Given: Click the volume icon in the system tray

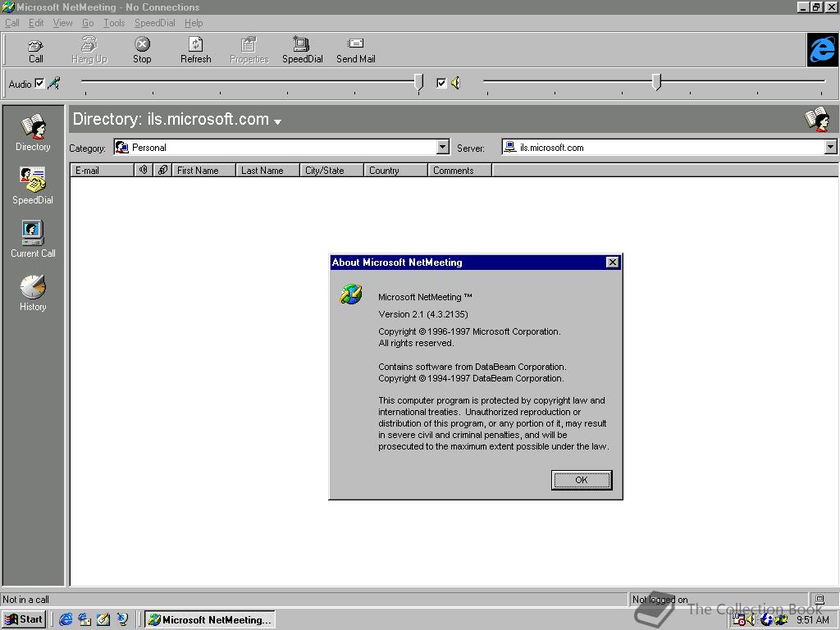Looking at the screenshot, I should [x=751, y=620].
